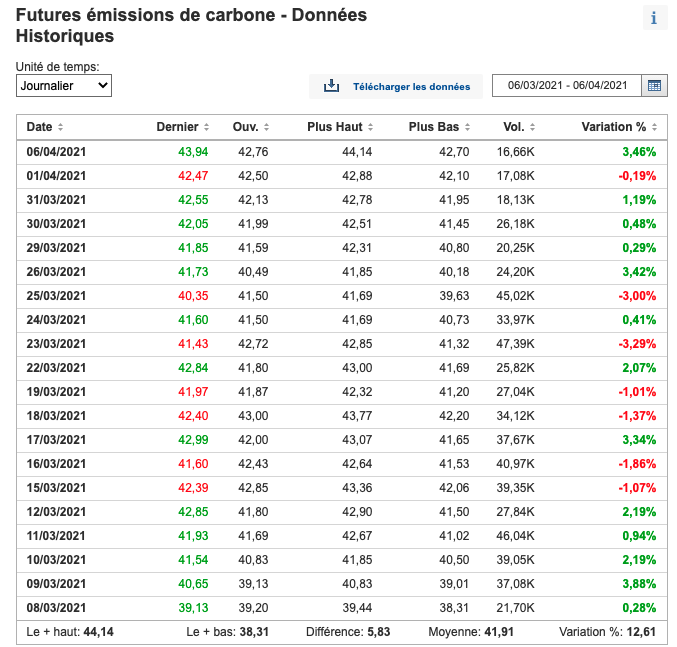The height and width of the screenshot is (647, 677).
Task: Select date cell 25/03/2021
Action: [56, 296]
